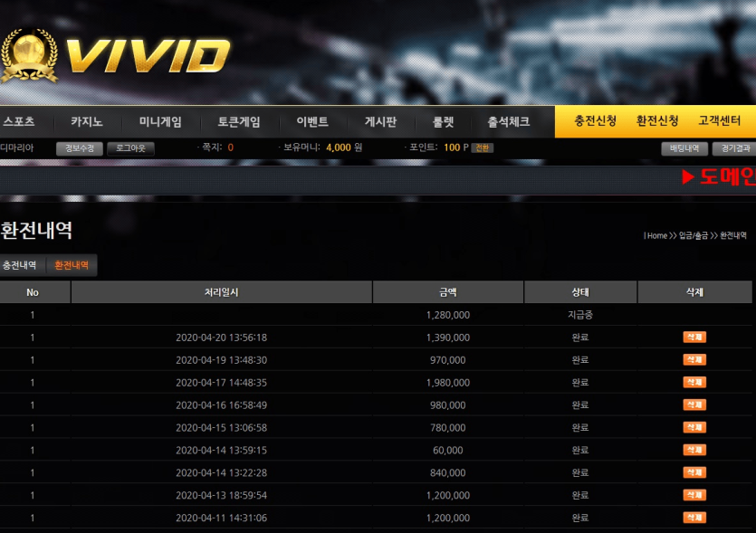The width and height of the screenshot is (756, 533).
Task: Open 경기결과 button
Action: click(734, 148)
